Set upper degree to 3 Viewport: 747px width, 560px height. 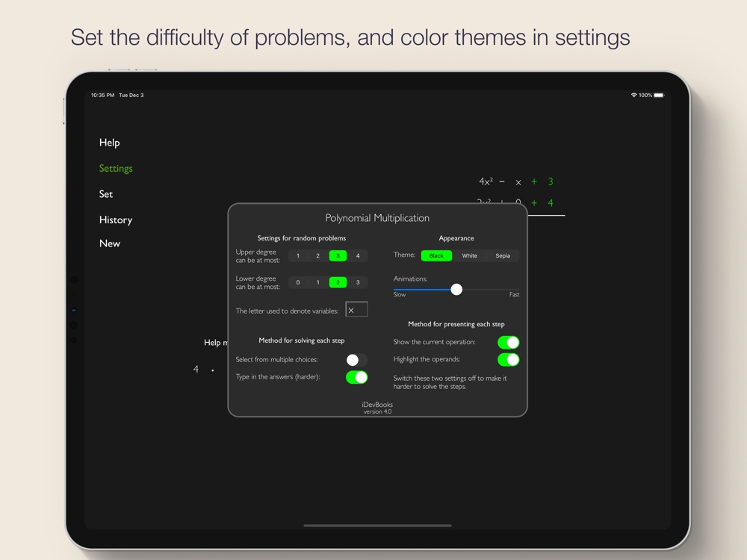338,255
